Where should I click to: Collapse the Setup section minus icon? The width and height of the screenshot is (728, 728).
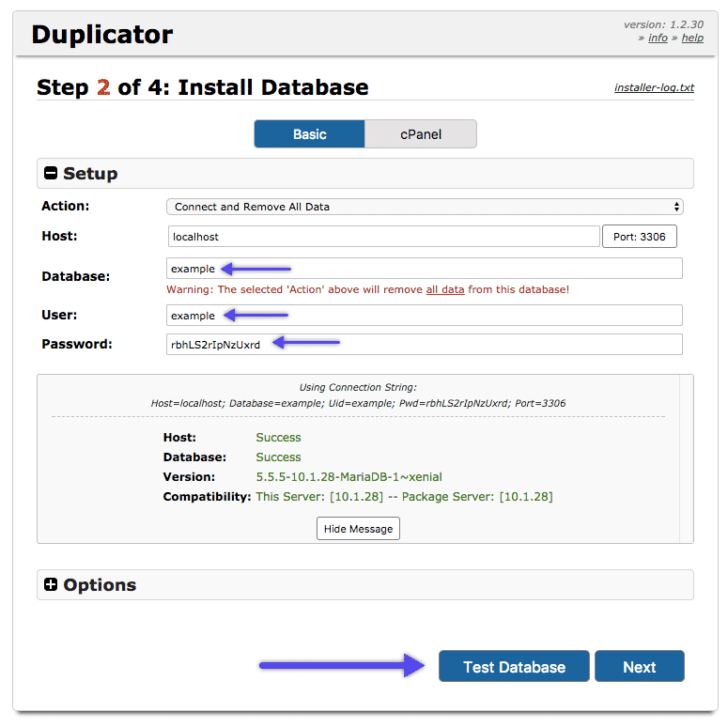tap(52, 174)
